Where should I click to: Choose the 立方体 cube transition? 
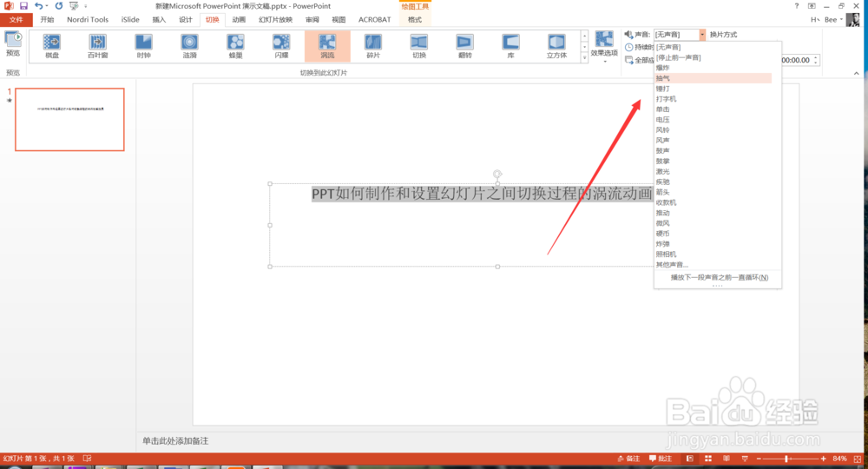click(556, 45)
